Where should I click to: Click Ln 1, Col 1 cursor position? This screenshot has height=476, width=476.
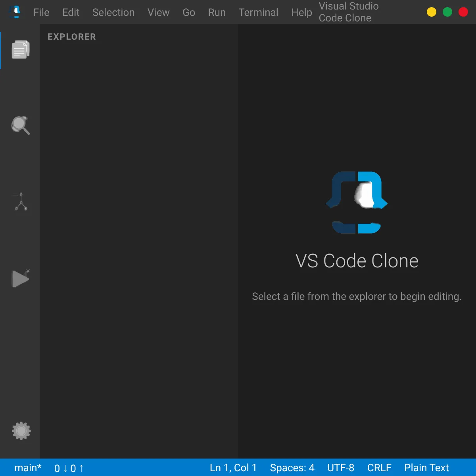coord(233,468)
